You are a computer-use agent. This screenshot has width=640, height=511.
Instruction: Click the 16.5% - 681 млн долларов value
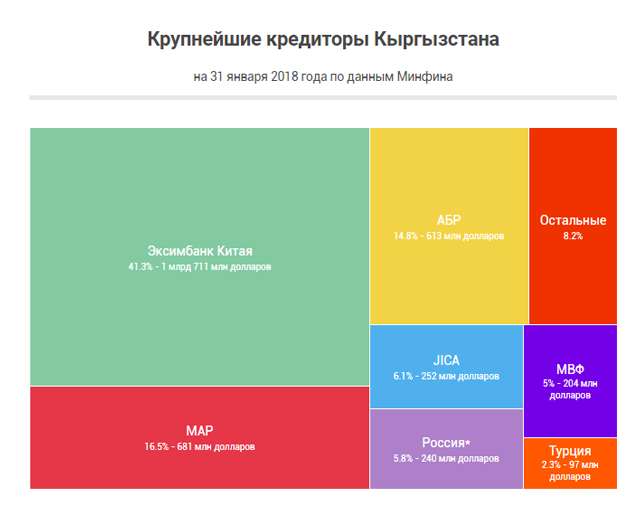click(199, 446)
